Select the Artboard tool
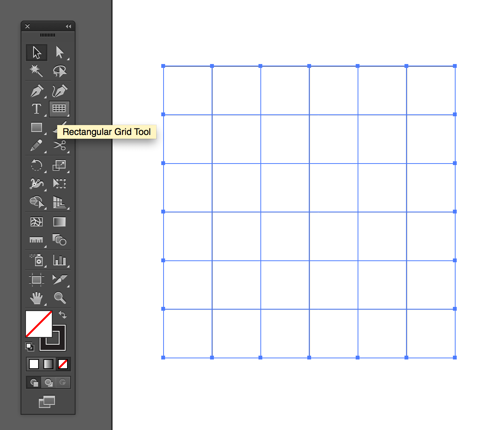Image resolution: width=504 pixels, height=430 pixels. 37,280
